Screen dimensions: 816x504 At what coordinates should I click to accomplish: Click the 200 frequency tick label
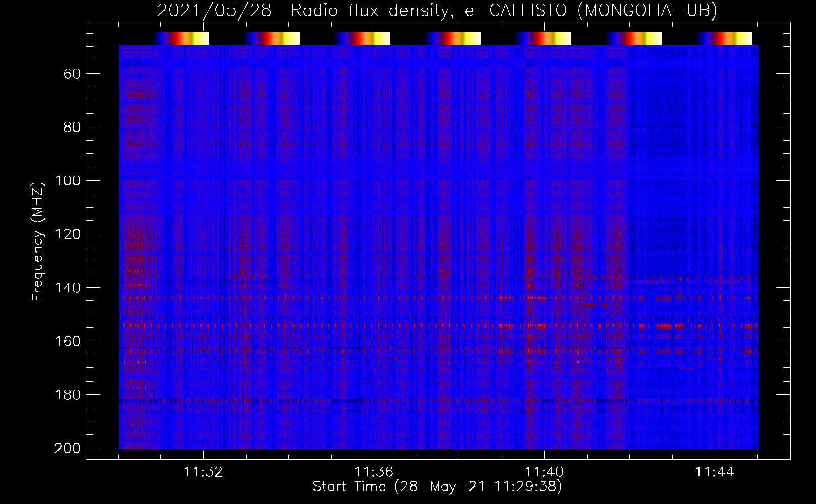[68, 448]
